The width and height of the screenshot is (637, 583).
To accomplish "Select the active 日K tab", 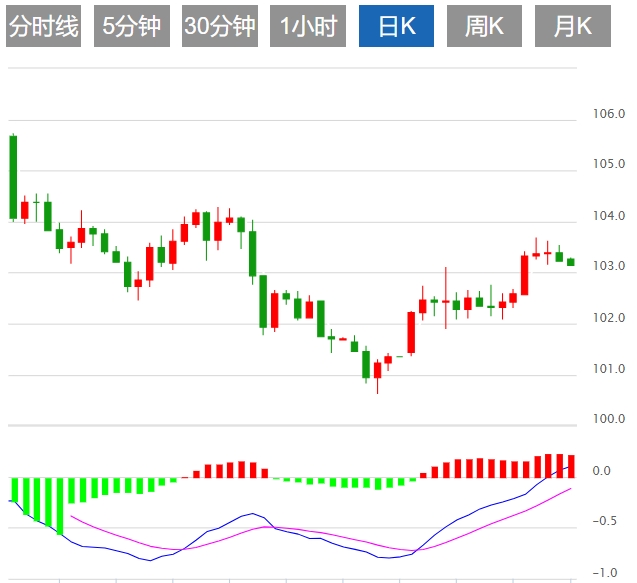I will (x=397, y=27).
